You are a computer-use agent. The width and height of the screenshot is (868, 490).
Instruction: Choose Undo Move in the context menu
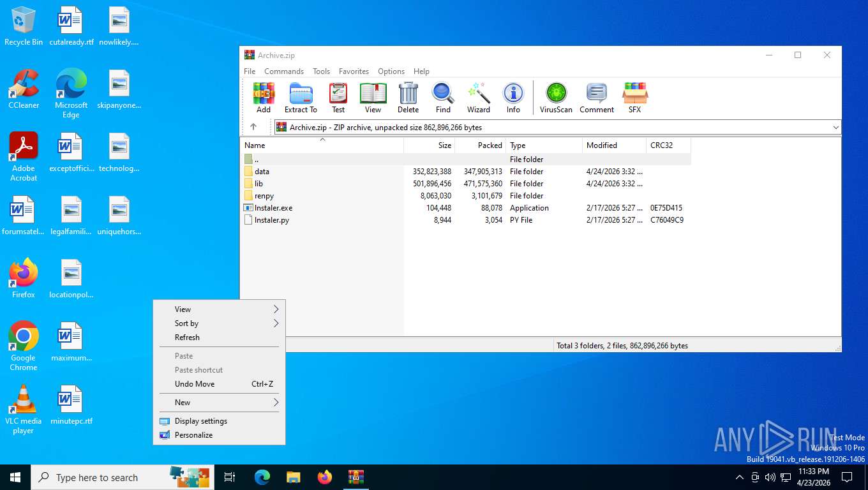(x=219, y=384)
